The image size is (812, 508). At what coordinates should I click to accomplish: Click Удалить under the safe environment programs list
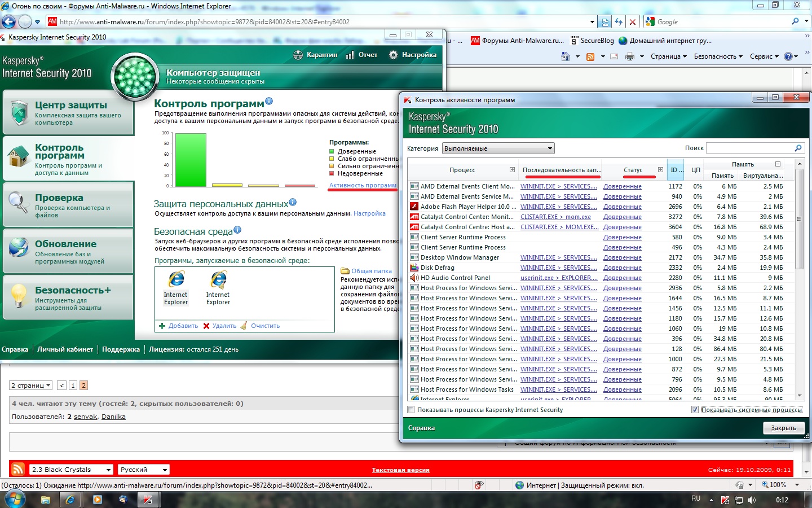(220, 326)
